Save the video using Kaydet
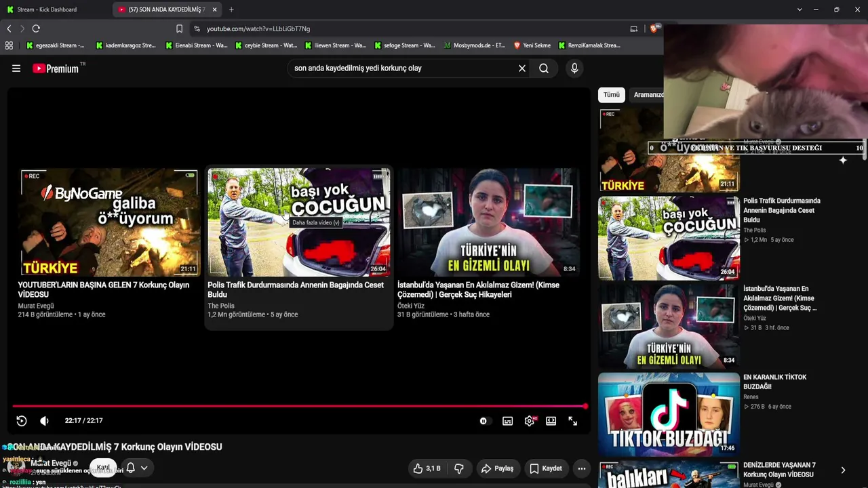Image resolution: width=868 pixels, height=488 pixels. 546,468
